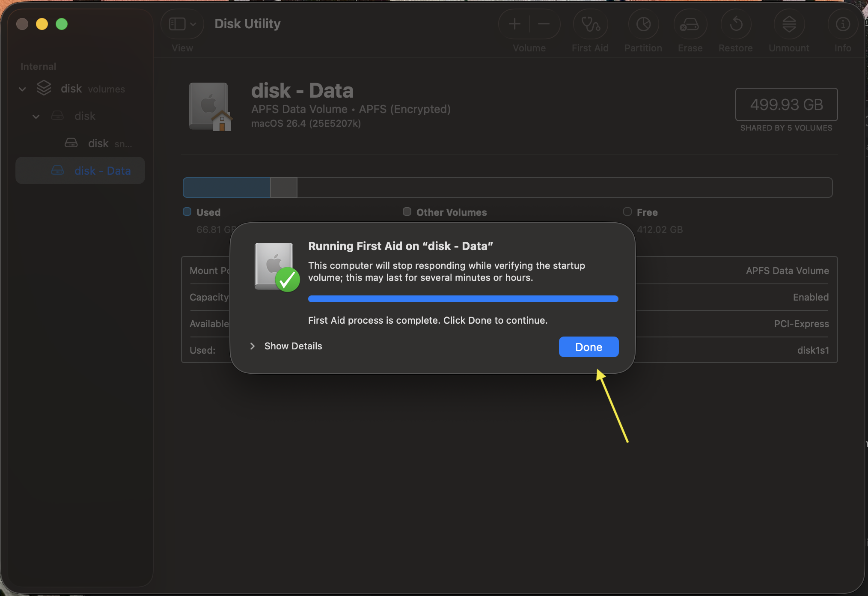Click the Other Volumes gray swatch
This screenshot has height=596, width=868.
pos(407,212)
